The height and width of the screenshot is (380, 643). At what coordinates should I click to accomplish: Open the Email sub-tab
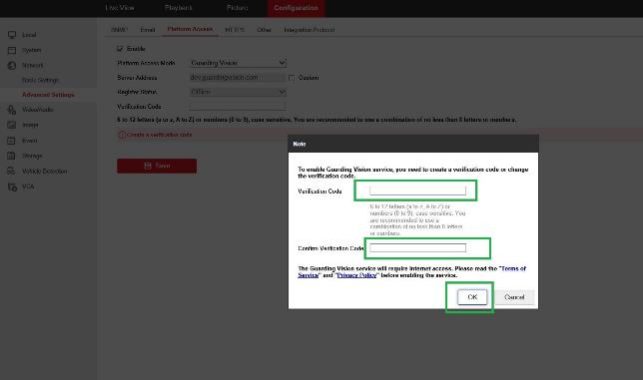click(148, 30)
